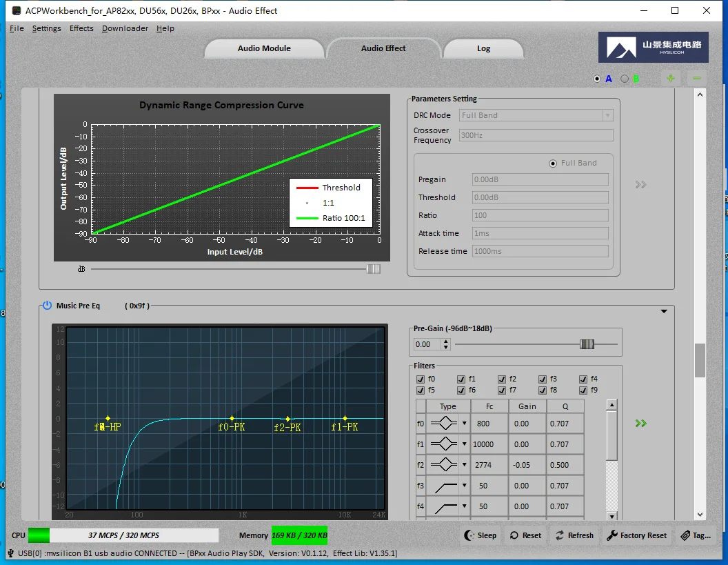Switch to the Audio Module tab
This screenshot has width=728, height=565.
[x=264, y=48]
